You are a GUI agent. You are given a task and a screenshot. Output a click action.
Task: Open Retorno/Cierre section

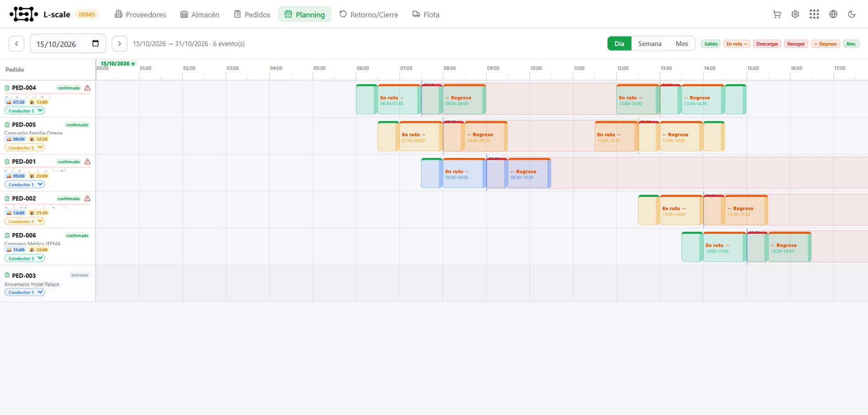click(x=369, y=15)
